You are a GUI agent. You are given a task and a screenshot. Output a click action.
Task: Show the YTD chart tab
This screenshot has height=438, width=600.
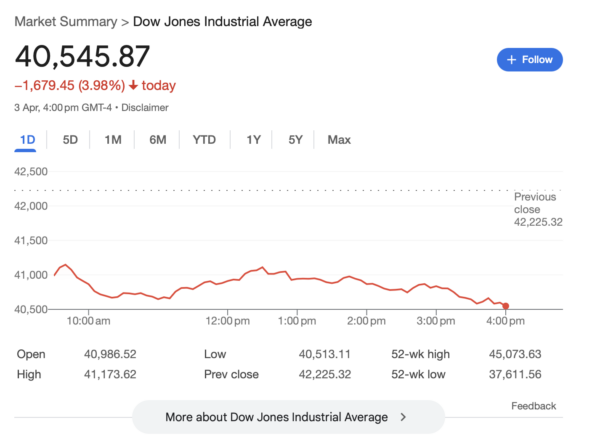point(204,140)
